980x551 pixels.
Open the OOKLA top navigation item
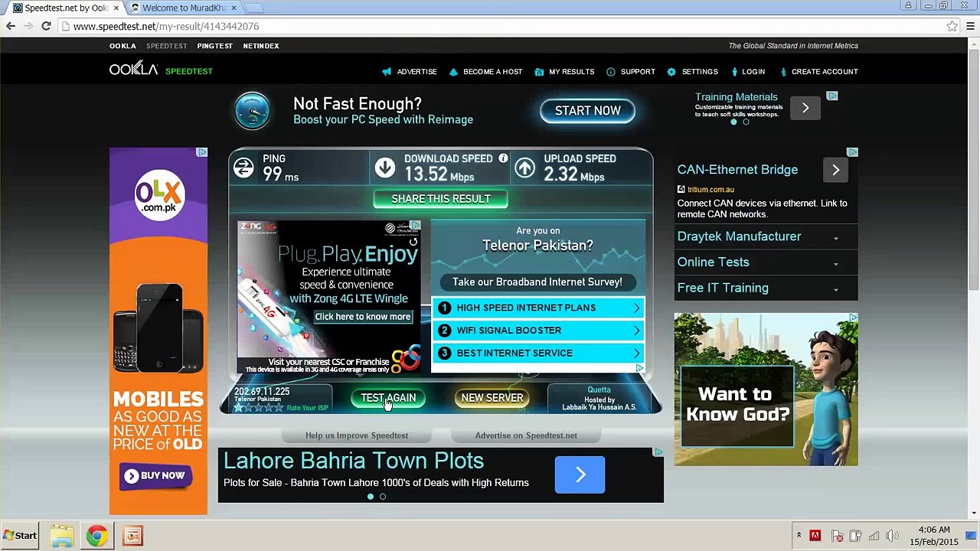(x=122, y=46)
